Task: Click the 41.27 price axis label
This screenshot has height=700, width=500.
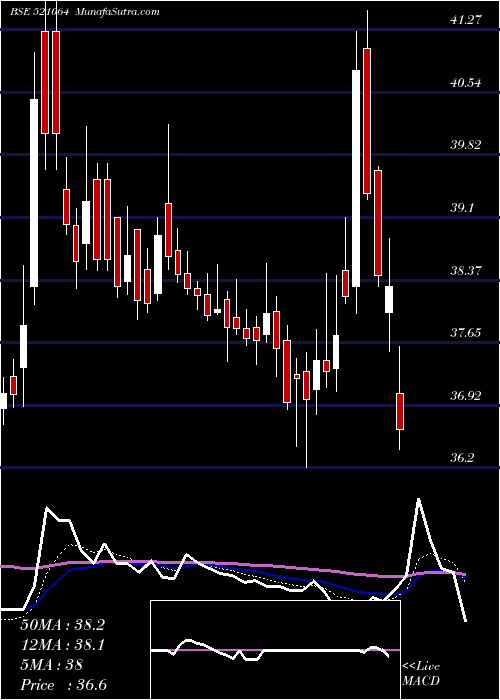Action: (467, 20)
